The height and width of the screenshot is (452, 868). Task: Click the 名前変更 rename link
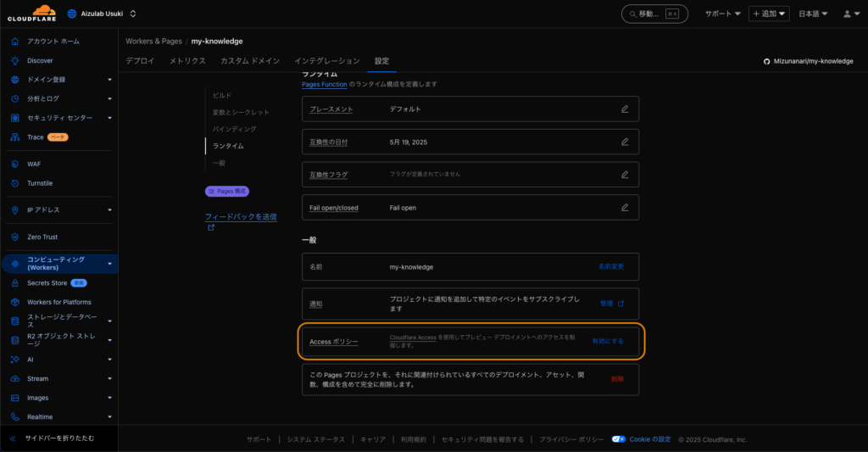[611, 266]
